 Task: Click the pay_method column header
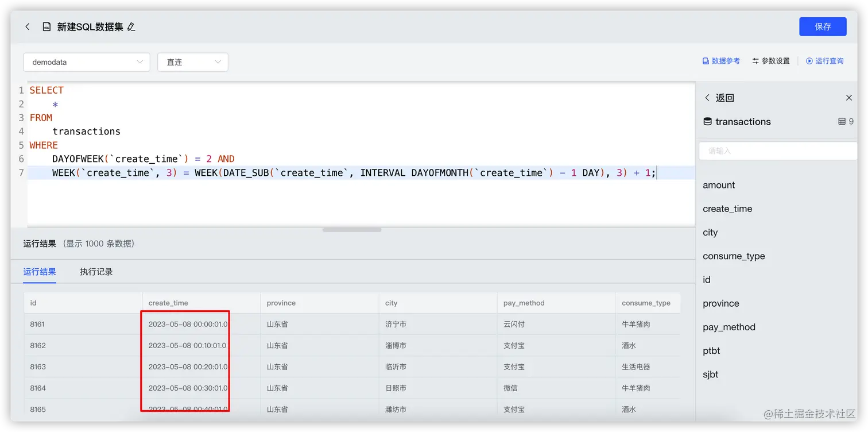pos(556,303)
